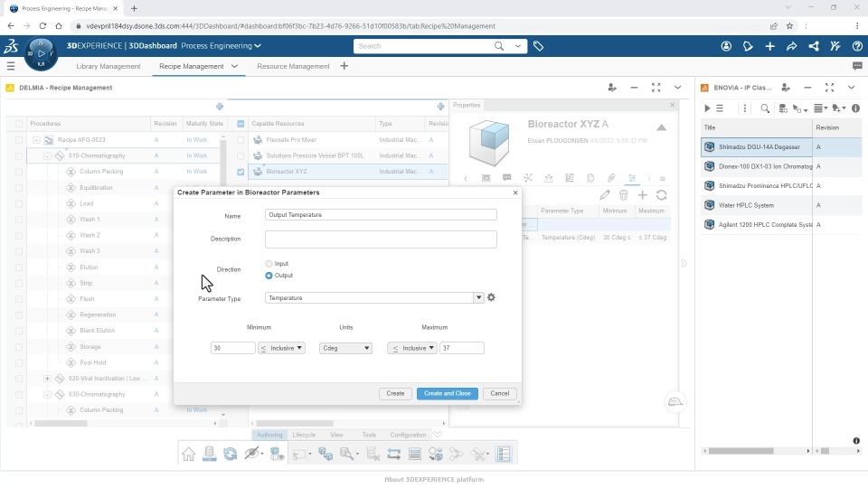Collapse the 010-Chromatography tree node
Viewport: 868px width, 488px height.
47,156
